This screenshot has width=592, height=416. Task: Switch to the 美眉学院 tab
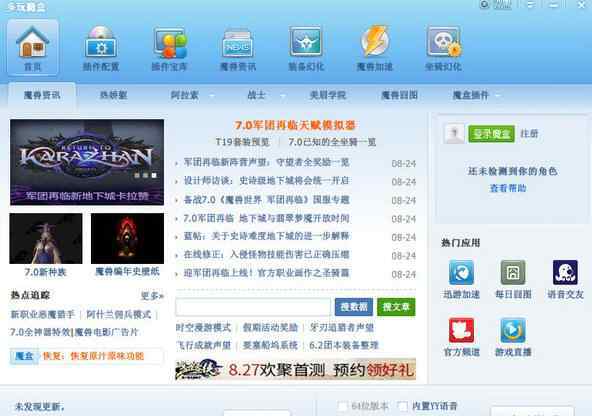pyautogui.click(x=327, y=95)
